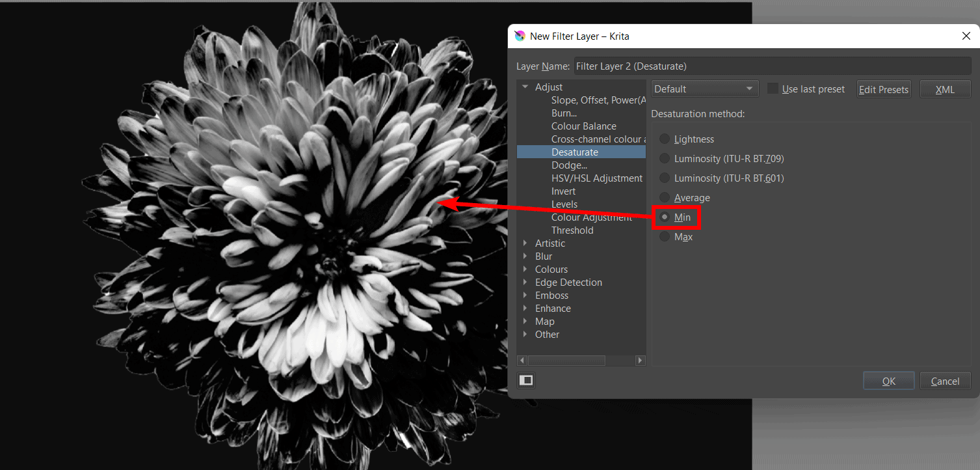This screenshot has width=980, height=470.
Task: Choose the Levels filter
Action: pos(564,204)
